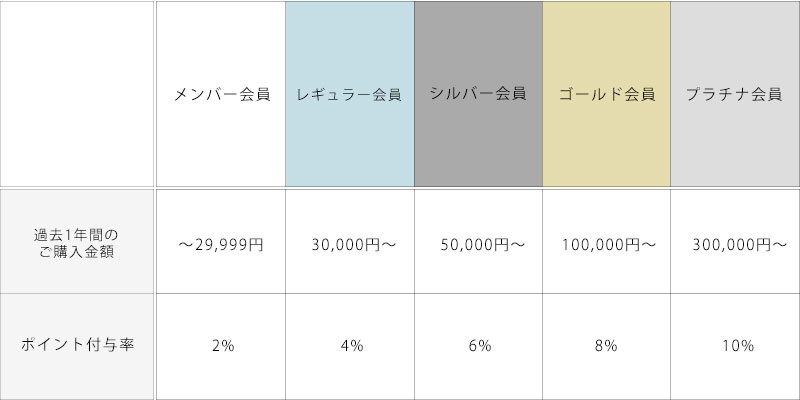
Task: Click the 2% point rate cell
Action: [x=221, y=345]
